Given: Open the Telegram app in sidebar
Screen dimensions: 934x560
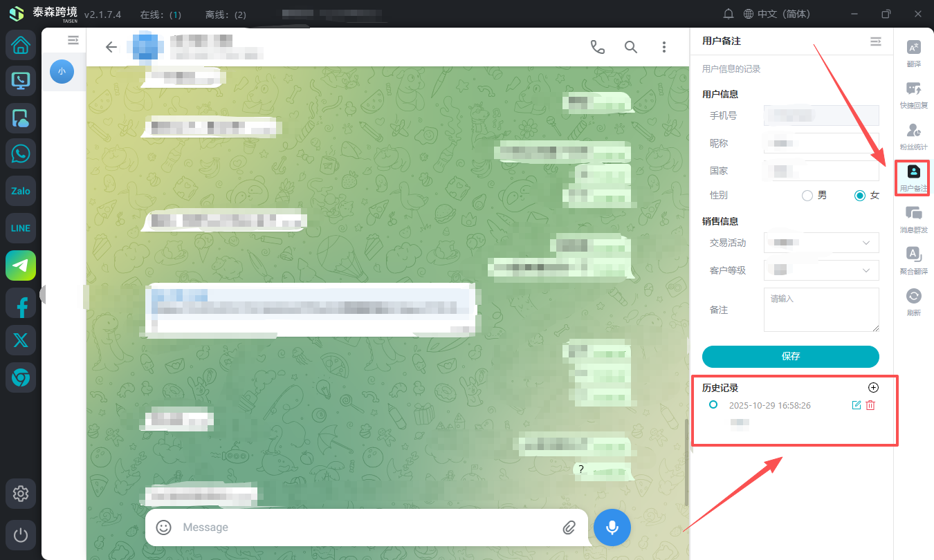Looking at the screenshot, I should [x=21, y=265].
